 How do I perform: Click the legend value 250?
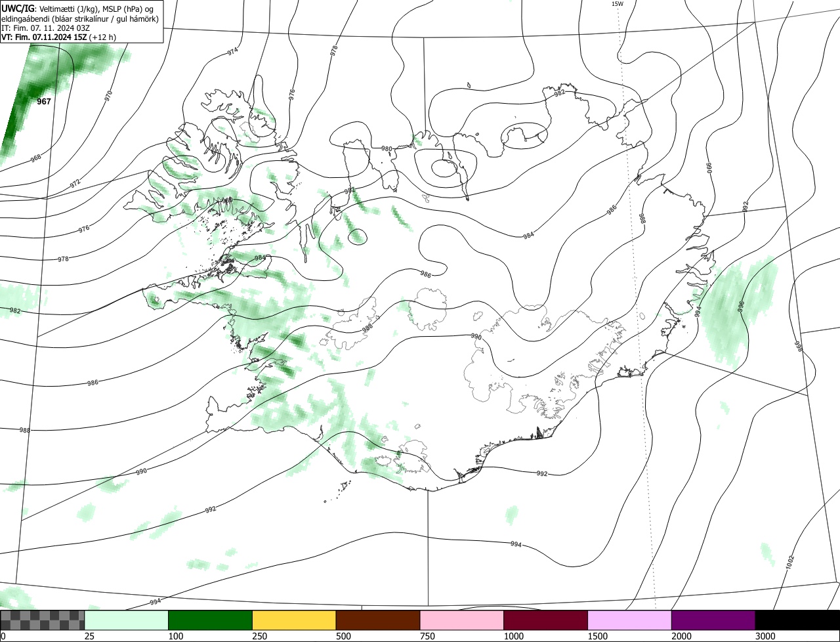click(x=260, y=636)
